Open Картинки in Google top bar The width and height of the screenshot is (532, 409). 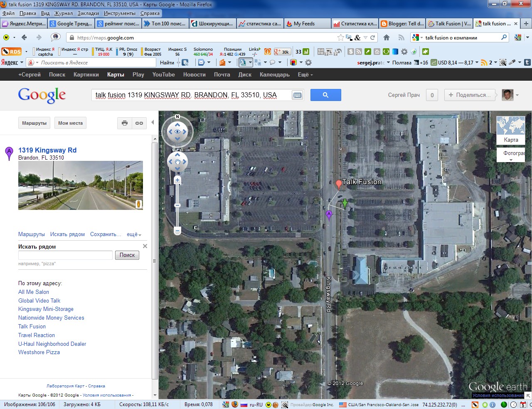point(86,74)
